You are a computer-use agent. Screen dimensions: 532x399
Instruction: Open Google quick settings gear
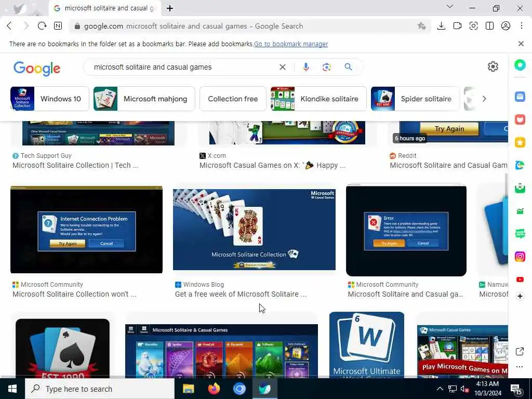tap(493, 66)
